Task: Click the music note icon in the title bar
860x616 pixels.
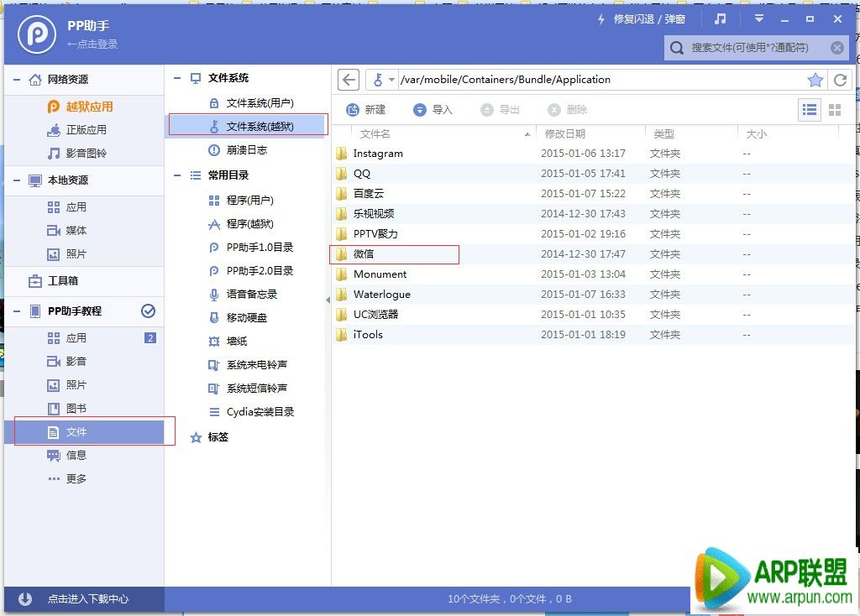Action: 720,18
